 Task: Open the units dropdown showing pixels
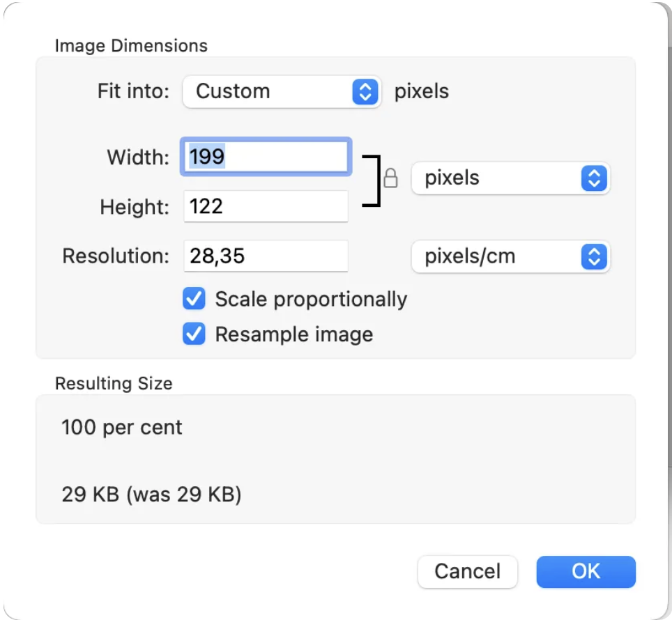510,178
